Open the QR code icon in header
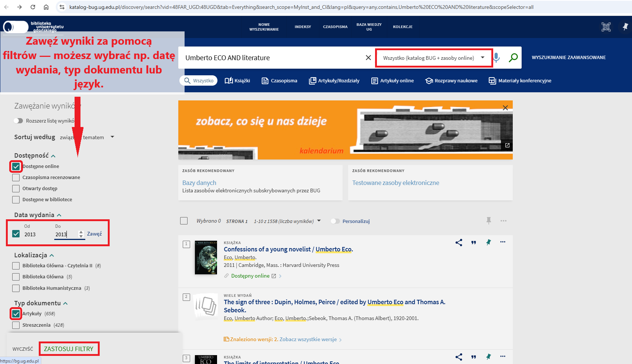 (x=606, y=27)
